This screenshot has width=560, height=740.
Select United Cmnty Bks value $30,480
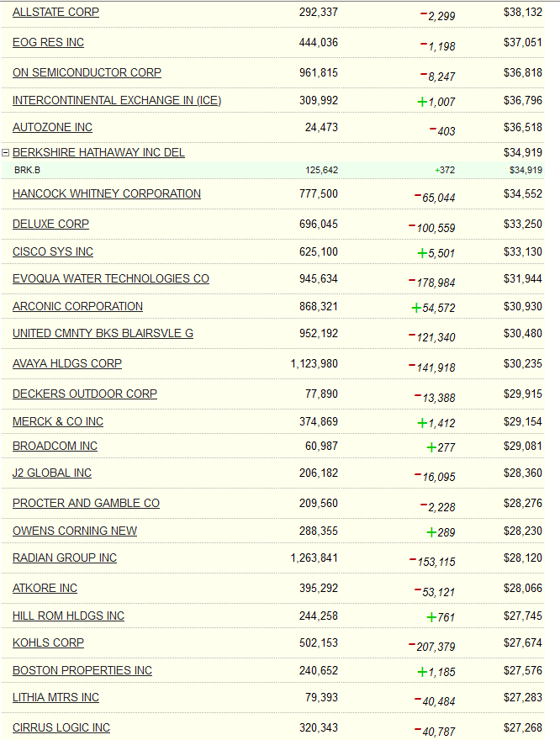coord(523,334)
